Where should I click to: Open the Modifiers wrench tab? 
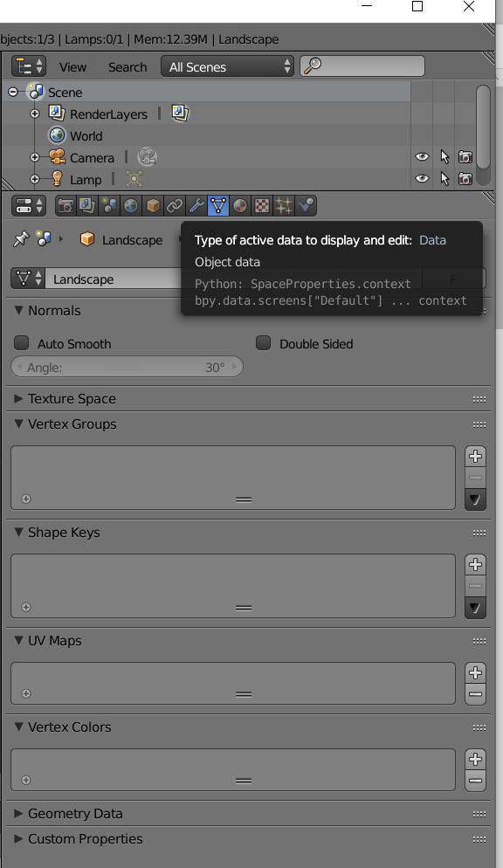coord(196,206)
